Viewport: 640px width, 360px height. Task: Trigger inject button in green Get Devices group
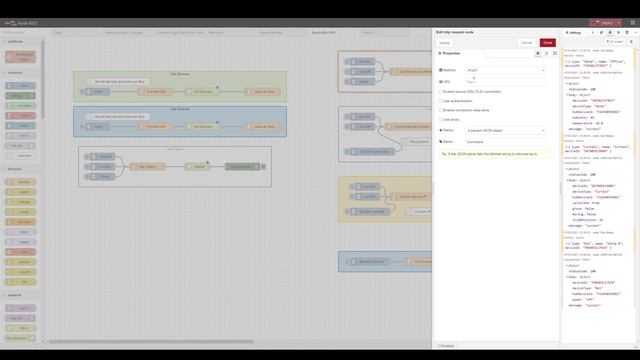(82, 91)
